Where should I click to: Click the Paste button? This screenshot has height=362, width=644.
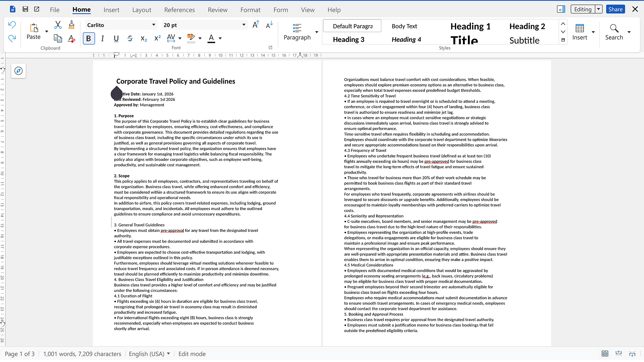(34, 32)
